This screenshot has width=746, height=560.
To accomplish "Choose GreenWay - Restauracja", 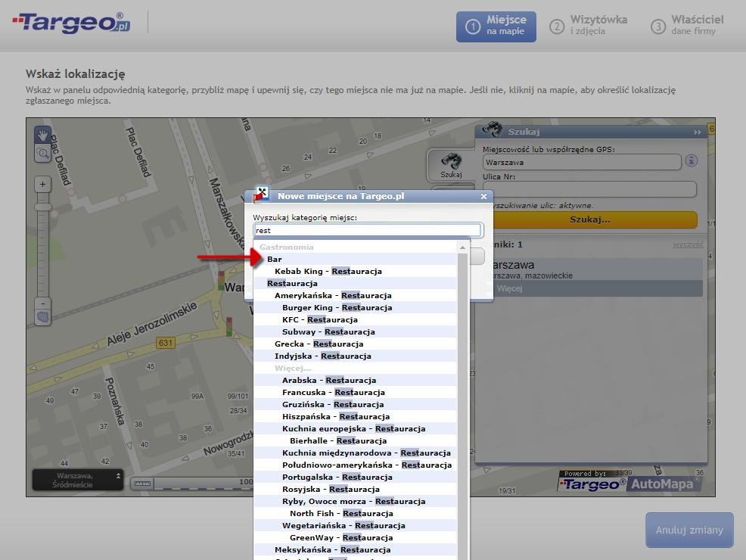I will click(x=355, y=538).
